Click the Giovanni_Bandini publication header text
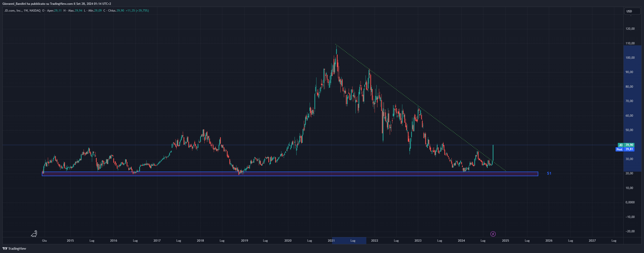Screen dimensions: 644x253 [57, 4]
